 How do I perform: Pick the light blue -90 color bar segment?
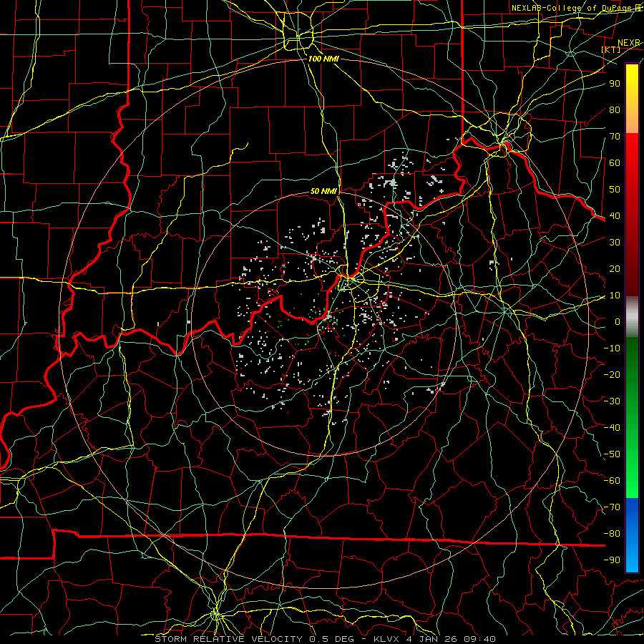coord(632,560)
